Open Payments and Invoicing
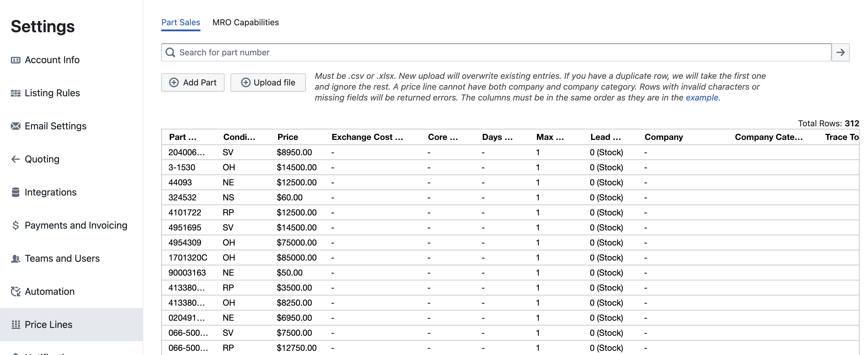This screenshot has width=868, height=355. coord(76,225)
